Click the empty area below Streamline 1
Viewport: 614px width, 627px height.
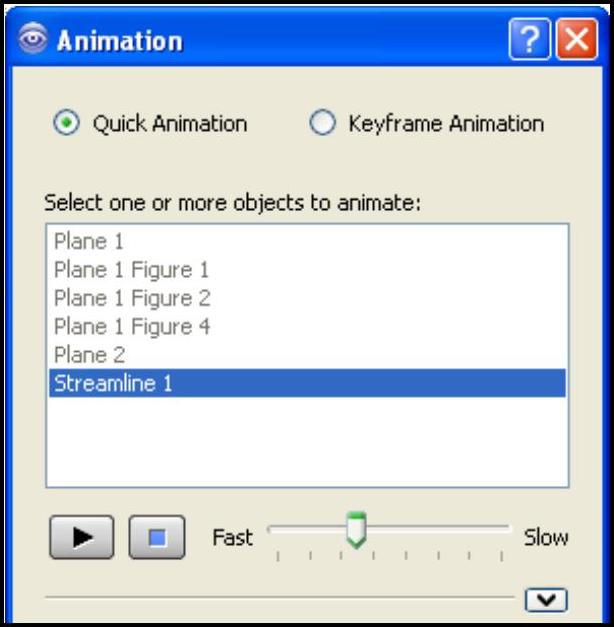click(306, 440)
